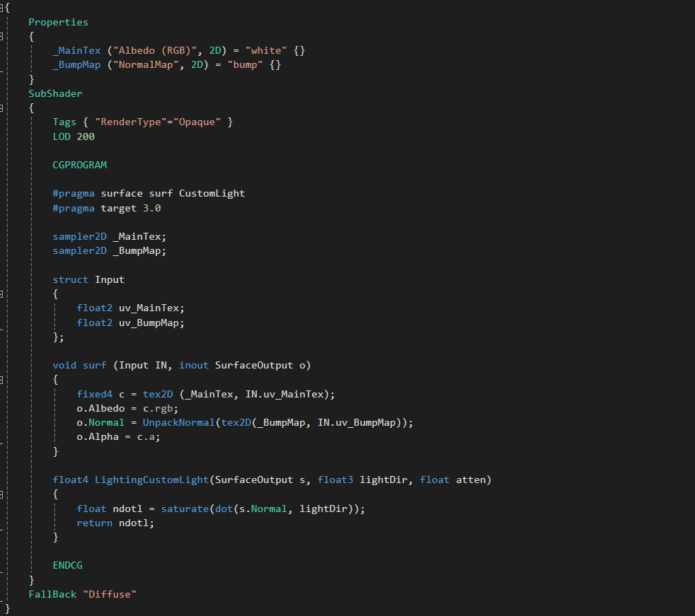Click the atten parameter name
The width and height of the screenshot is (695, 616).
471,480
